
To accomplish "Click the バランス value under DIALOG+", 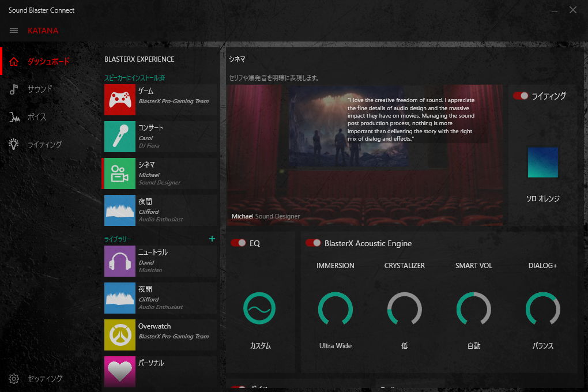I will [x=543, y=346].
